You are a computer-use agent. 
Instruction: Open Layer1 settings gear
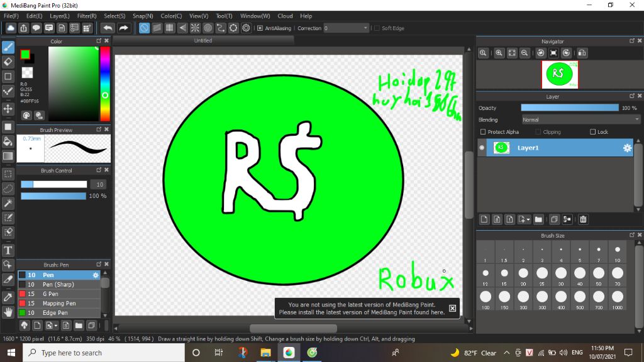click(x=627, y=148)
